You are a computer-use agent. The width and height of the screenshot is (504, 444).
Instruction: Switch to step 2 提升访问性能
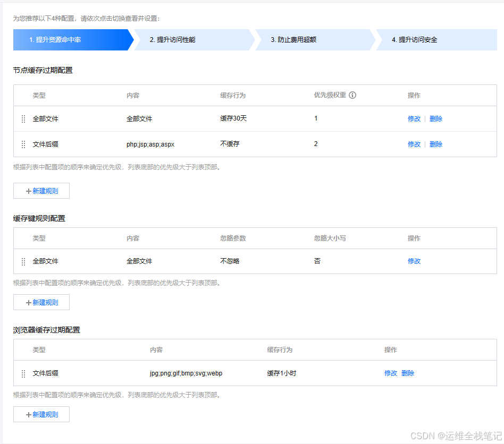pos(194,40)
